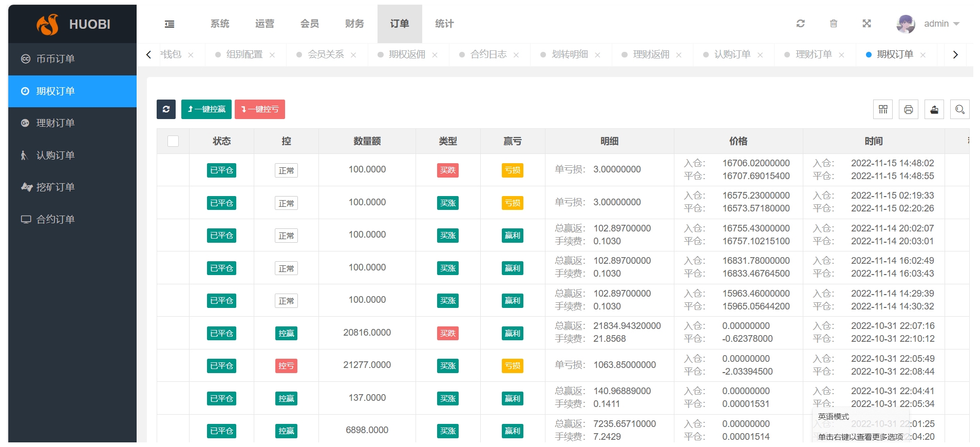Close the 认购订单 tab
The image size is (980, 447).
pos(760,55)
